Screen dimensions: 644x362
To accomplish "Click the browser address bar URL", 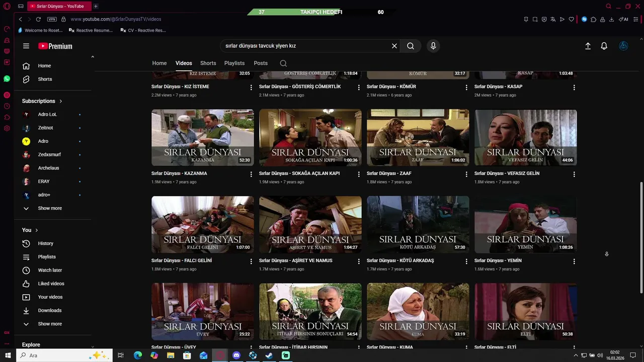I will 116,19.
